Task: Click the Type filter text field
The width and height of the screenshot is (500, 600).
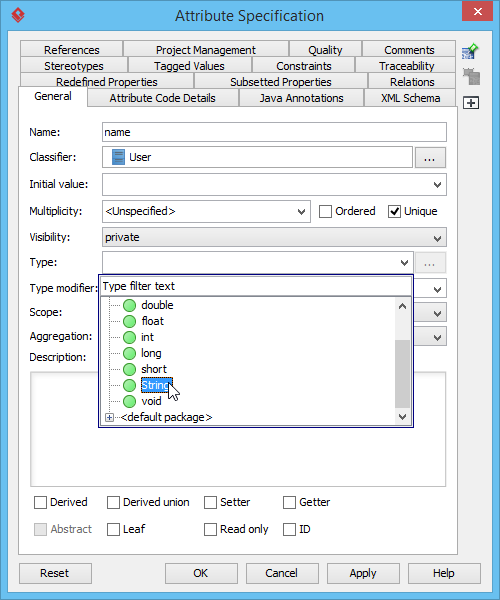Action: pos(256,286)
